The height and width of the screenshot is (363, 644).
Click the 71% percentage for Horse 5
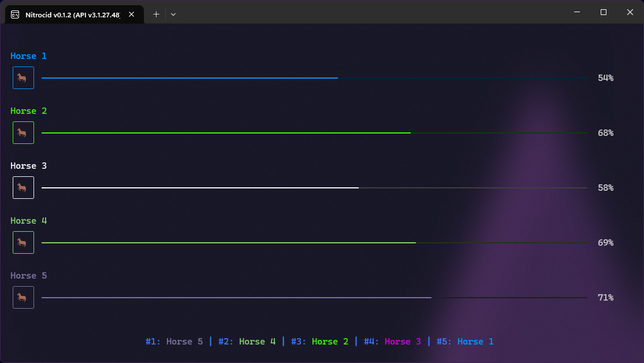[x=605, y=298]
